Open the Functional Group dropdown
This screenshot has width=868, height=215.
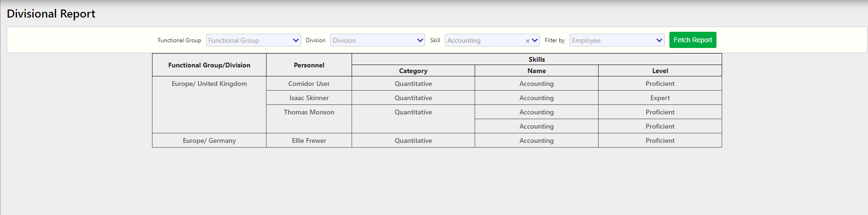[x=253, y=40]
